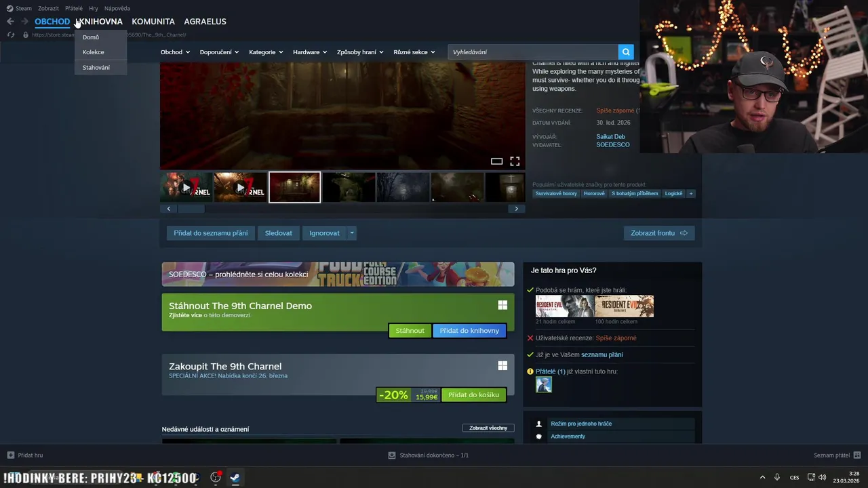This screenshot has height=488, width=868.
Task: Open Steam icon in Windows taskbar
Action: [x=235, y=477]
